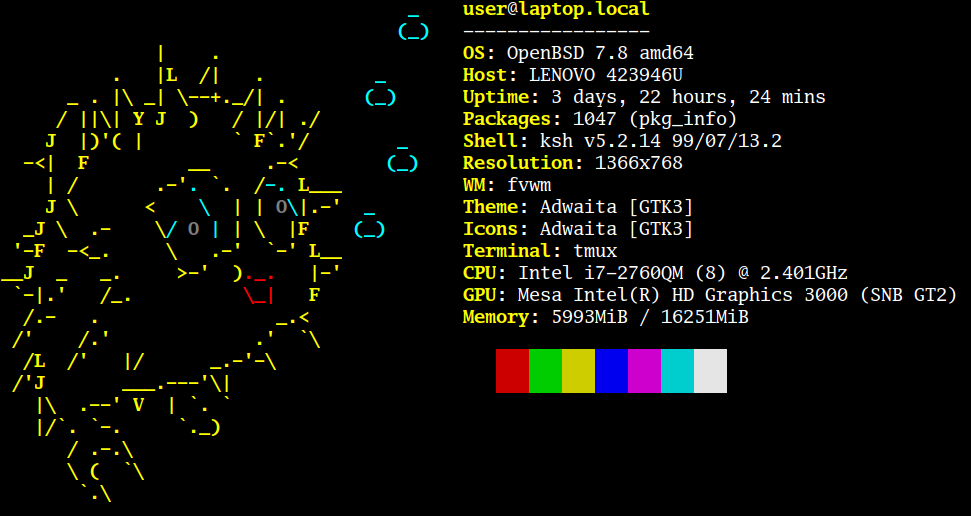Click the user@laptop.local title line
The height and width of the screenshot is (516, 971).
coord(556,9)
